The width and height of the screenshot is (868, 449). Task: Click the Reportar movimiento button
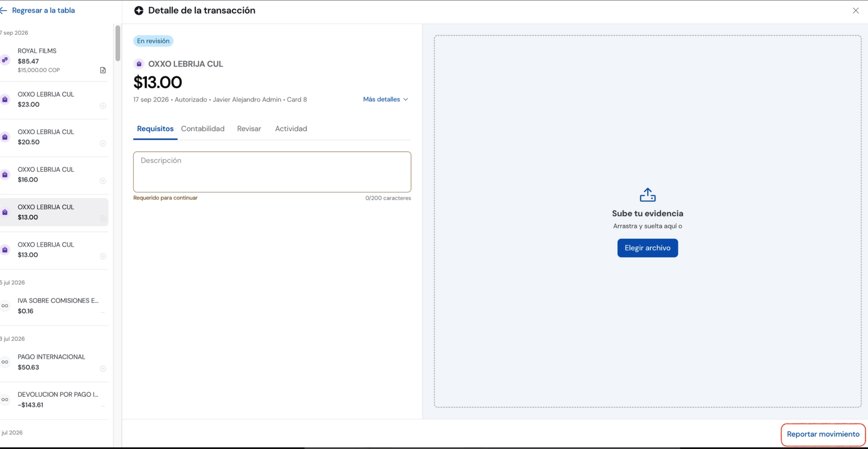(x=823, y=435)
